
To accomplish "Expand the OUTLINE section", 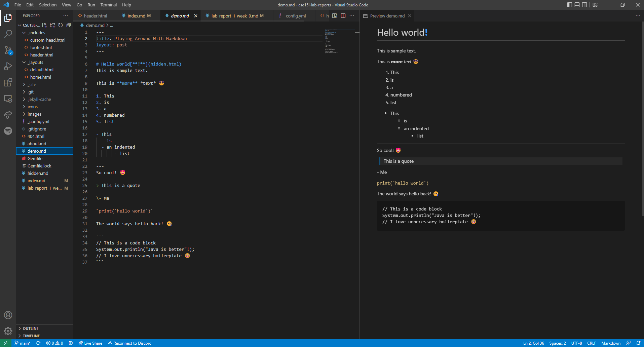I will point(31,329).
